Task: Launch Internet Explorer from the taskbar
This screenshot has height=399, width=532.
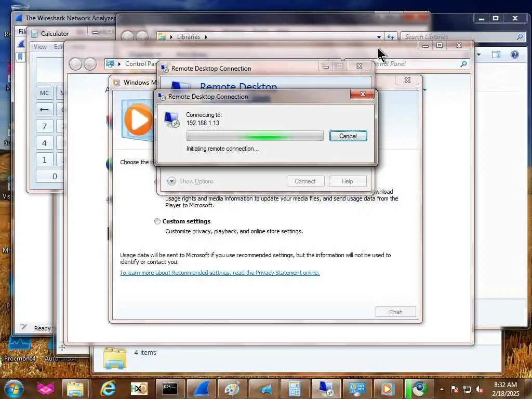Action: (108, 389)
